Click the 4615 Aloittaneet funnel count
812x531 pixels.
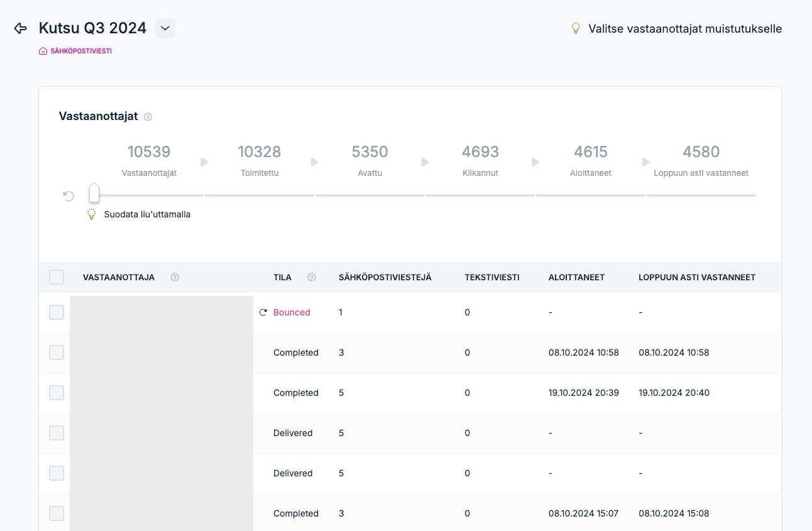[x=591, y=152]
